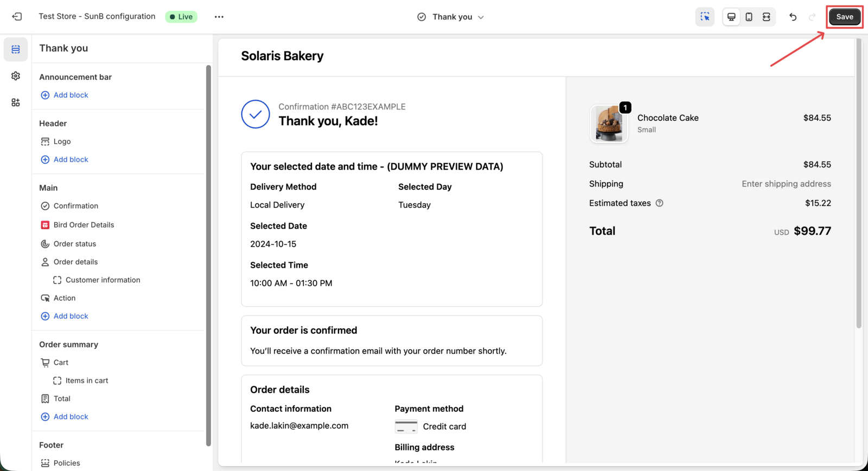Click the Policies block icon
Screen dimensions: 868x471
45,463
